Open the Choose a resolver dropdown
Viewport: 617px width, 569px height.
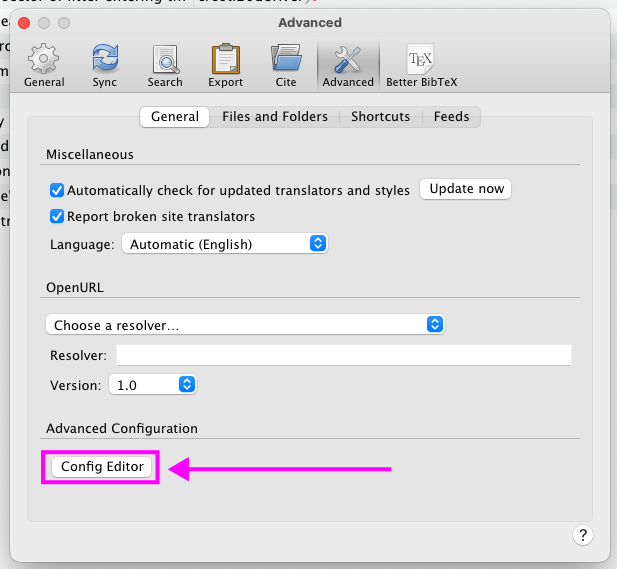(x=245, y=325)
